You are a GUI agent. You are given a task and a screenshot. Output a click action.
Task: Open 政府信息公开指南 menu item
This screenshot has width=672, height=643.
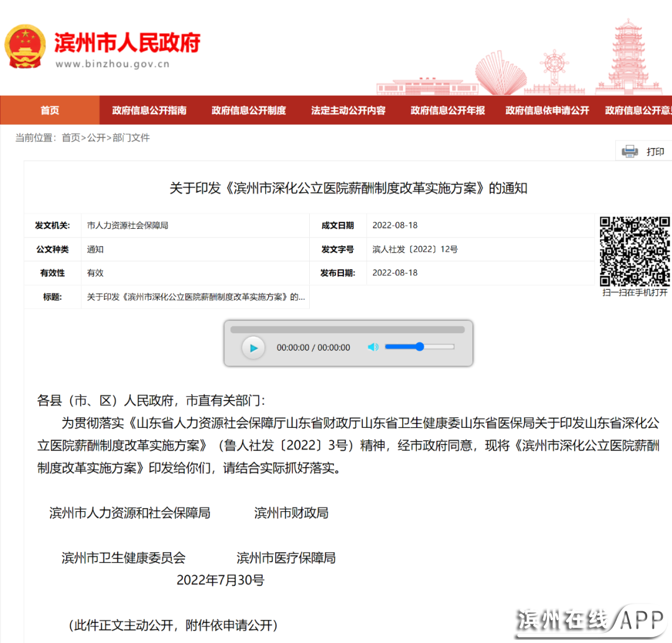[149, 110]
